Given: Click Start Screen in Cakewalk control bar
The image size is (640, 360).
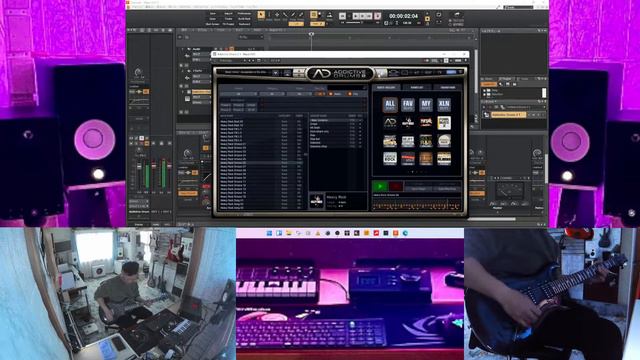Looking at the screenshot, I should (213, 24).
